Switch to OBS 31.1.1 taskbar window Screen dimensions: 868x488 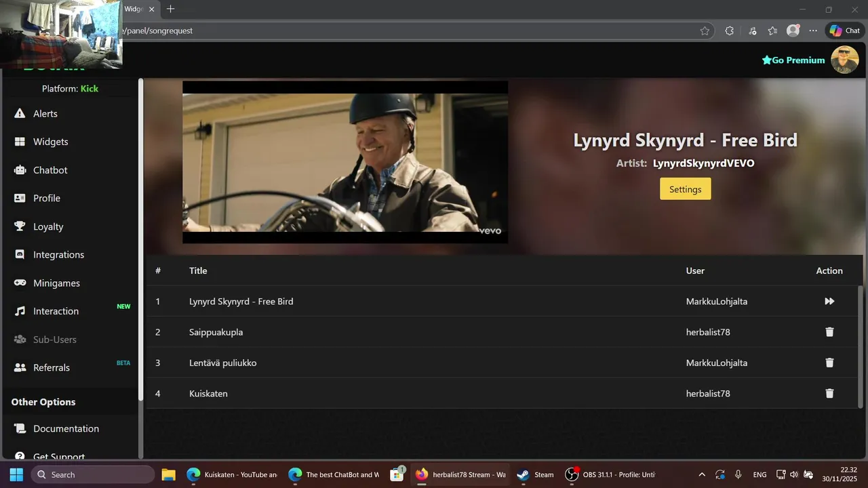(x=610, y=474)
